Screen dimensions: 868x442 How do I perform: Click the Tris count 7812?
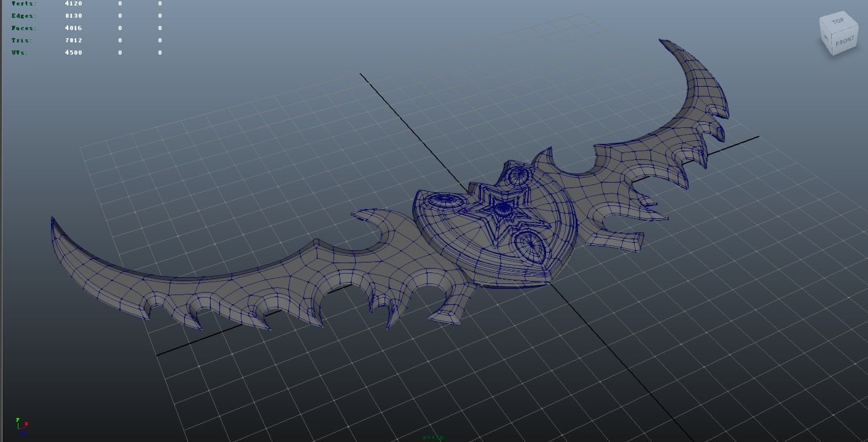(x=74, y=41)
